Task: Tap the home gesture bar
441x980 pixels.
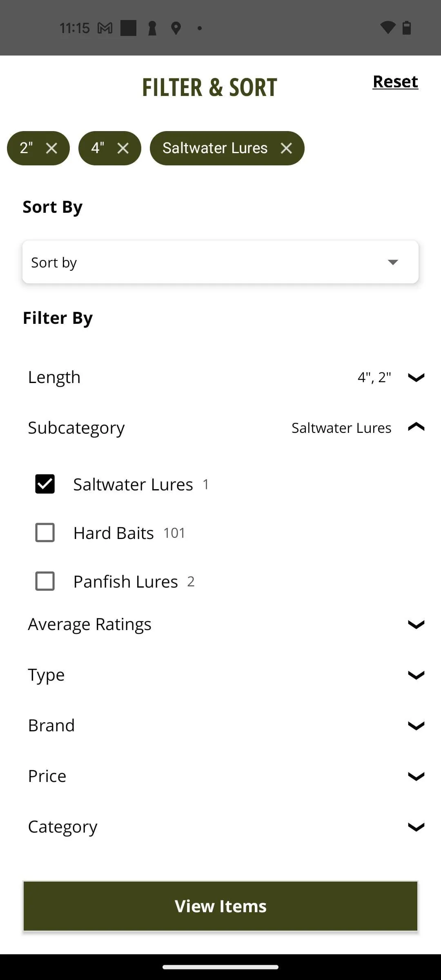Action: click(220, 967)
